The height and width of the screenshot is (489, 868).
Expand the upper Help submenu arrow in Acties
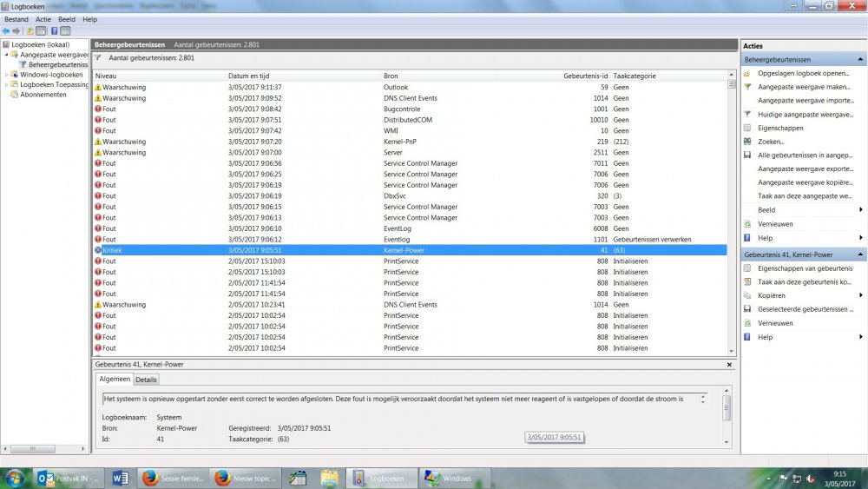point(861,238)
